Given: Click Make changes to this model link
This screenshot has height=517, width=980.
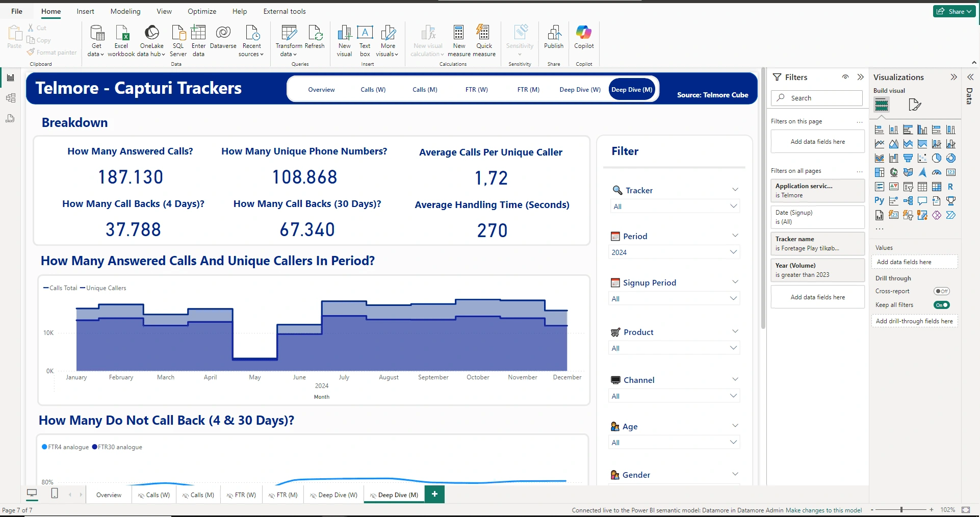Looking at the screenshot, I should [x=823, y=510].
